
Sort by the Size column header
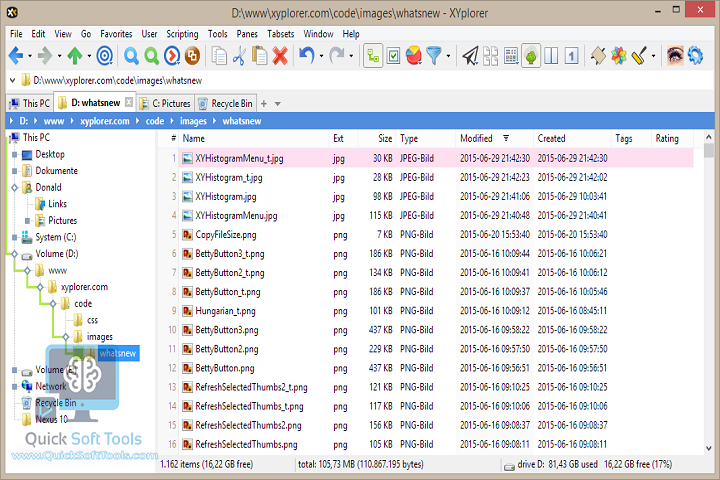[379, 139]
